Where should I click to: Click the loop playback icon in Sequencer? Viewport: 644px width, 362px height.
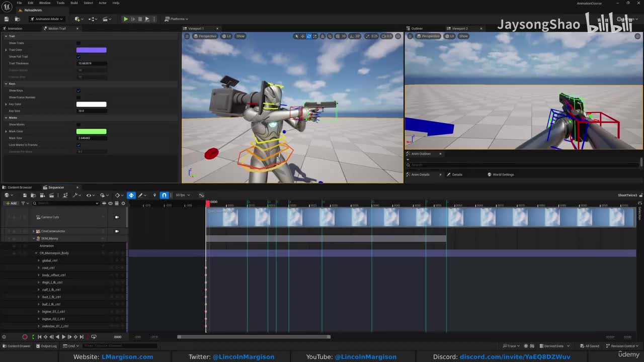click(x=94, y=337)
